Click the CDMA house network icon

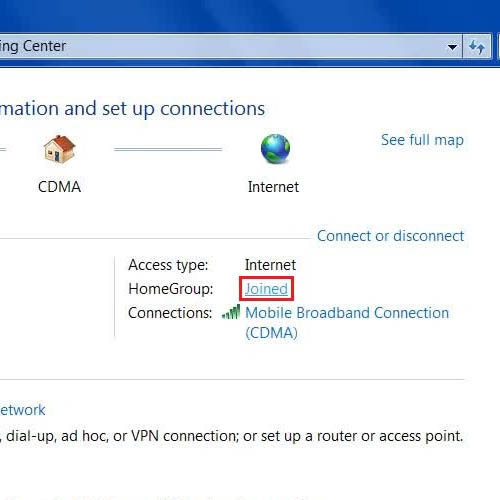tap(60, 149)
